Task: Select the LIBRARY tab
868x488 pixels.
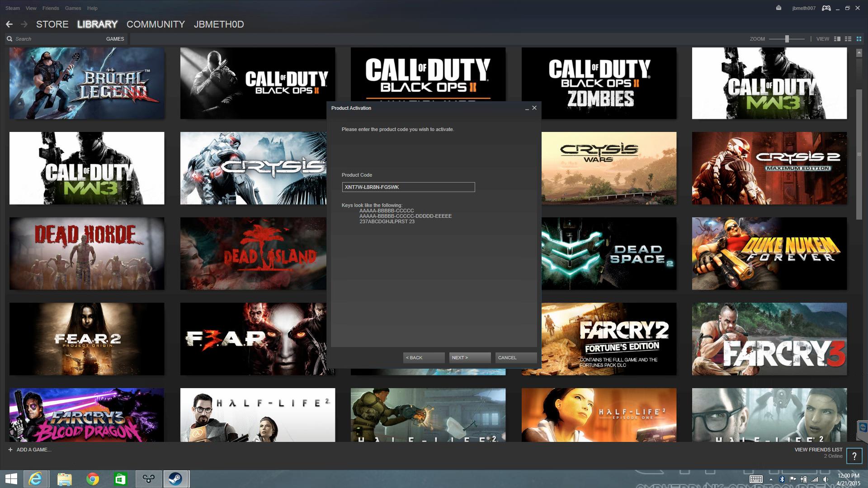Action: tap(97, 24)
